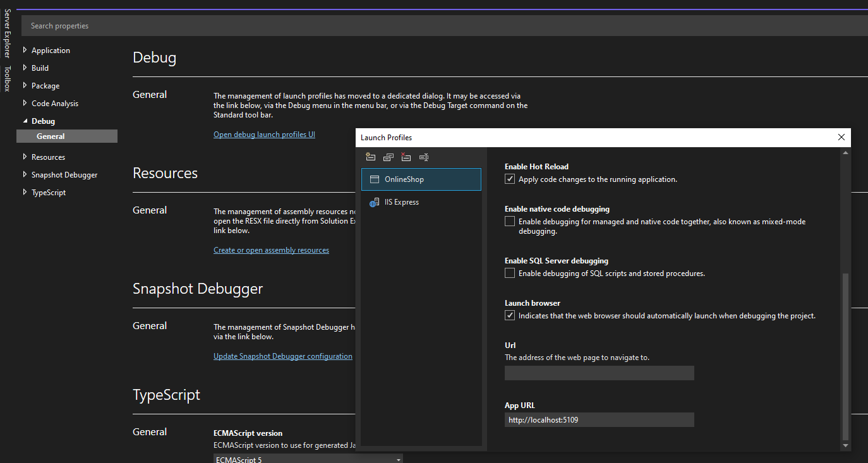Expand the Application properties section
Screen dimensions: 868x463
tap(25, 51)
